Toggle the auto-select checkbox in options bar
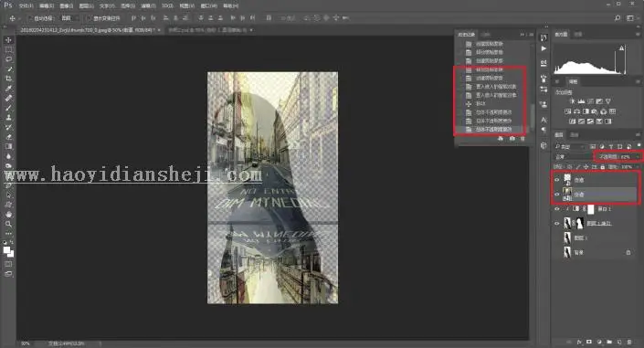 coord(30,18)
